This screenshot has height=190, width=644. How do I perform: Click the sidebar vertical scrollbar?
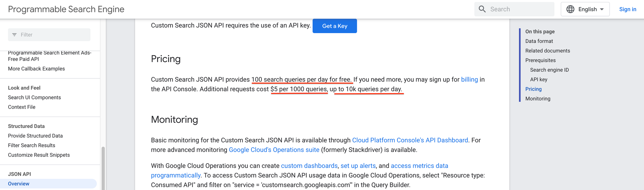[103, 168]
